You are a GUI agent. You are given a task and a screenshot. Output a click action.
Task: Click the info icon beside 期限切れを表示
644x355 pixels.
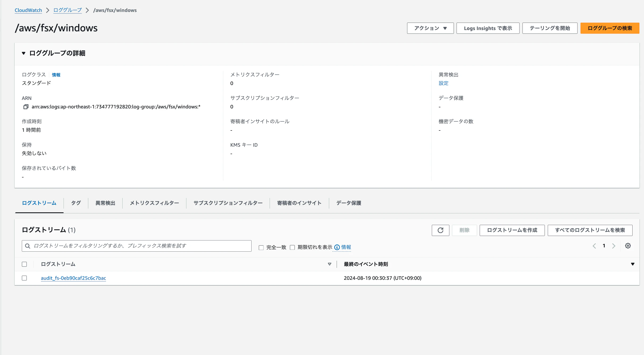click(x=337, y=247)
